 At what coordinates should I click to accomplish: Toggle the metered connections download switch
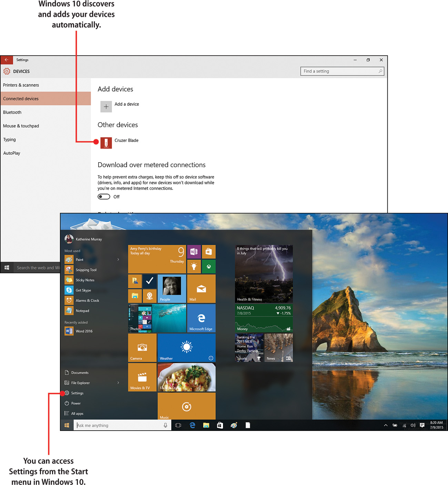click(104, 197)
